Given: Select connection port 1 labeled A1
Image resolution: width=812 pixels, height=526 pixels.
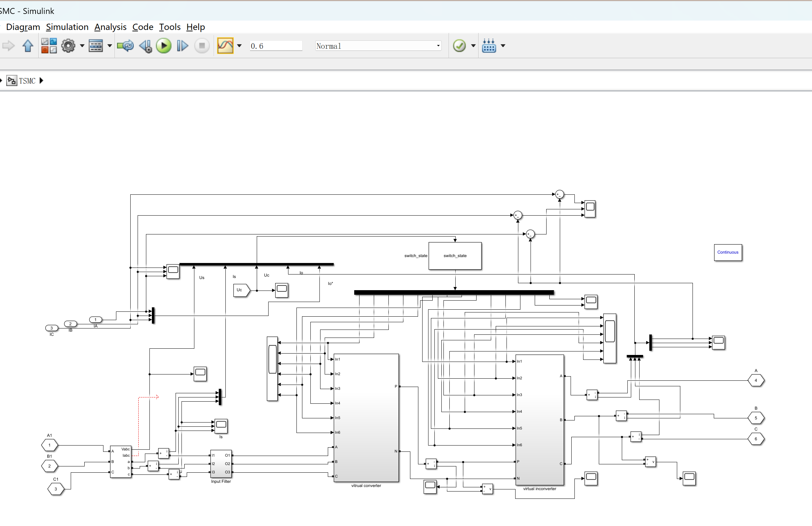Looking at the screenshot, I should 49,445.
